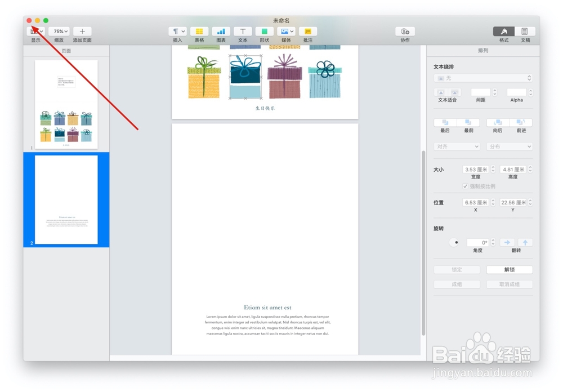The image size is (563, 392).
Task: Click the 角度 angle stepper
Action: tap(493, 243)
